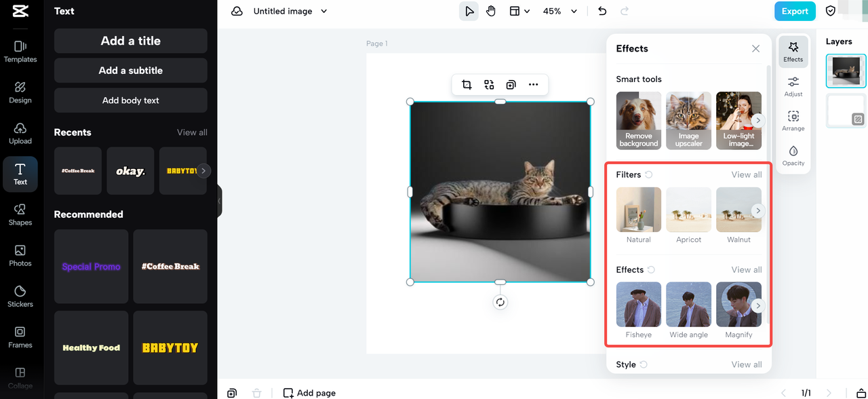
Task: Select the pointer selection tool
Action: [469, 12]
